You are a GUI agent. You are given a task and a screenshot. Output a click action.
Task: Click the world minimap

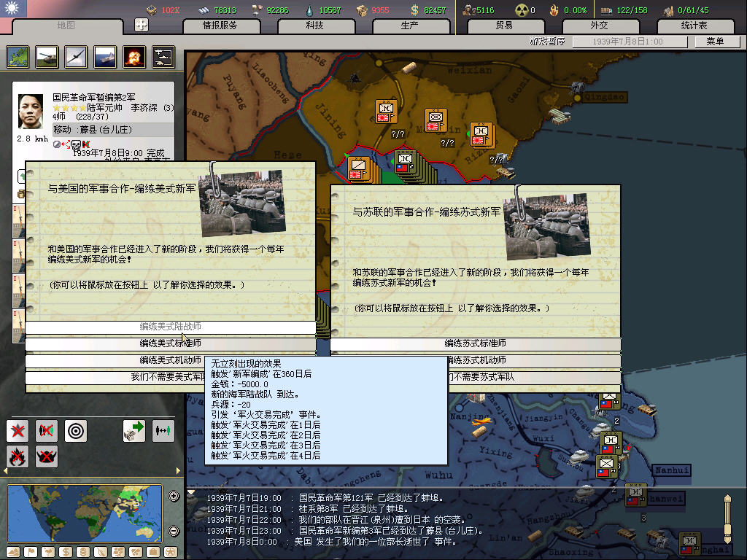point(85,513)
